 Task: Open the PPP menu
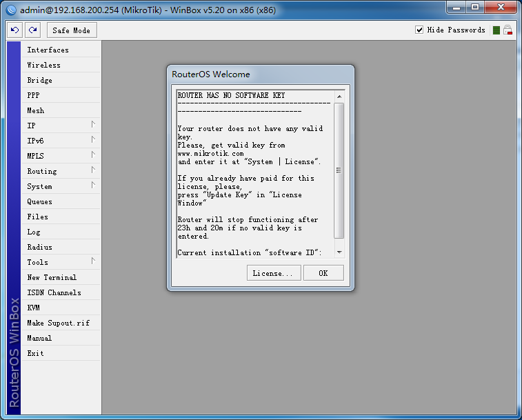click(x=61, y=95)
